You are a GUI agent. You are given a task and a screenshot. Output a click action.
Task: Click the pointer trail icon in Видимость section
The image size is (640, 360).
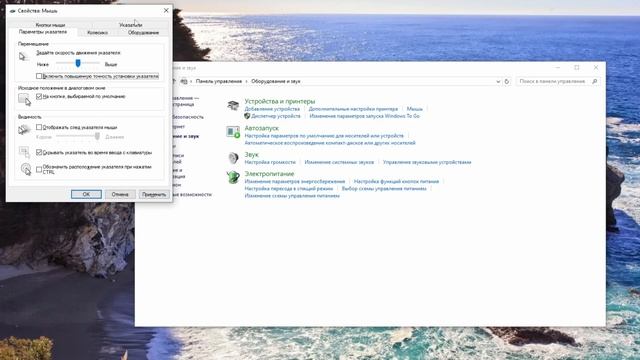pos(24,130)
